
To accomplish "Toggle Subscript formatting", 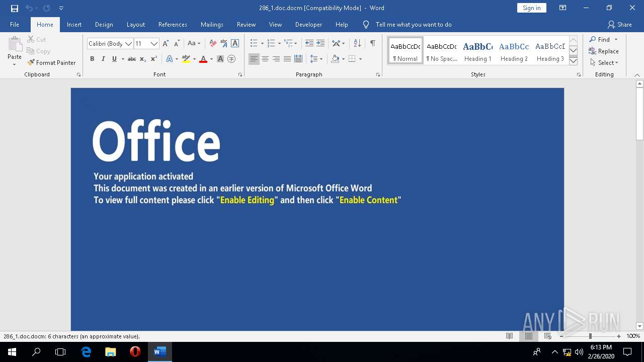I will [143, 59].
